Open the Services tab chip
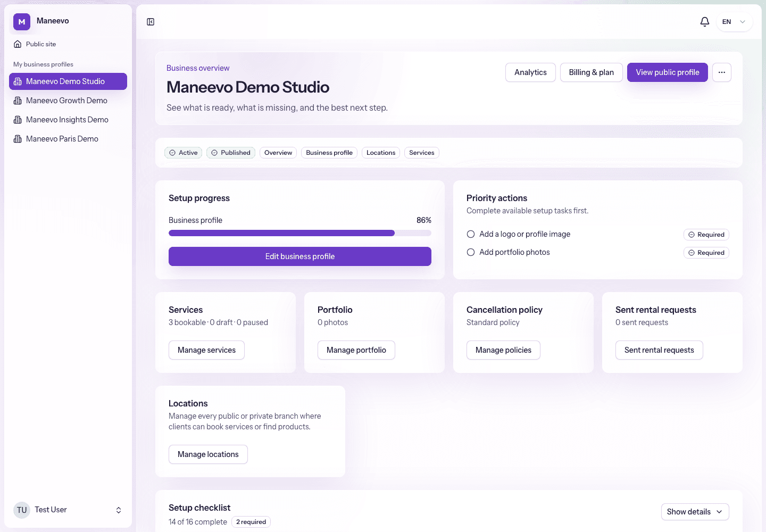The image size is (766, 532). [422, 153]
